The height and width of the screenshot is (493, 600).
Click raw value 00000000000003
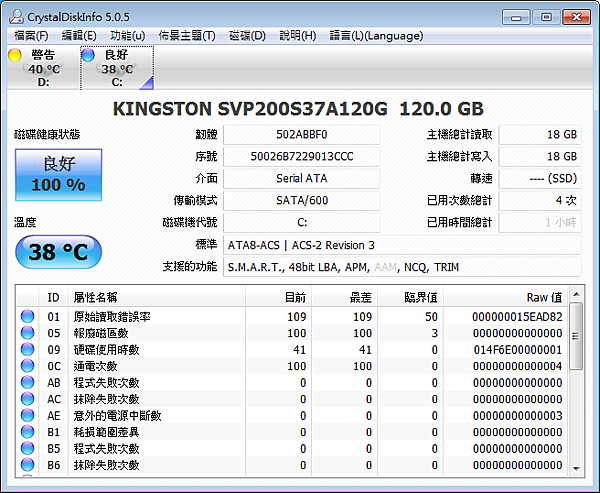point(517,416)
